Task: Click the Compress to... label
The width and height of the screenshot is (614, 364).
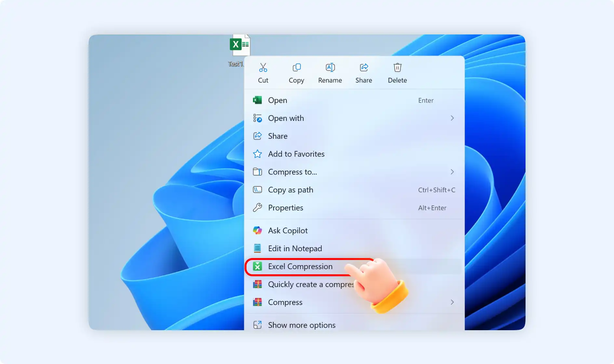Action: click(x=292, y=172)
